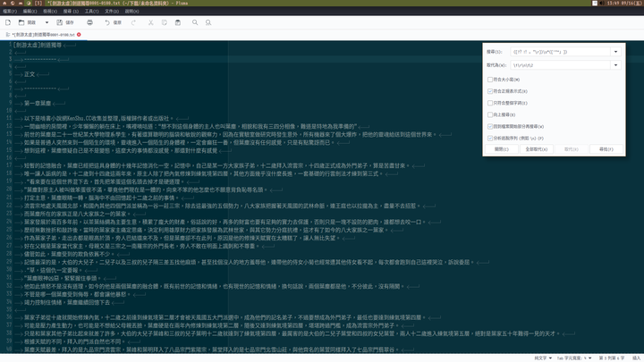
Task: Open the 說明 (Help) menu
Action: point(131,11)
